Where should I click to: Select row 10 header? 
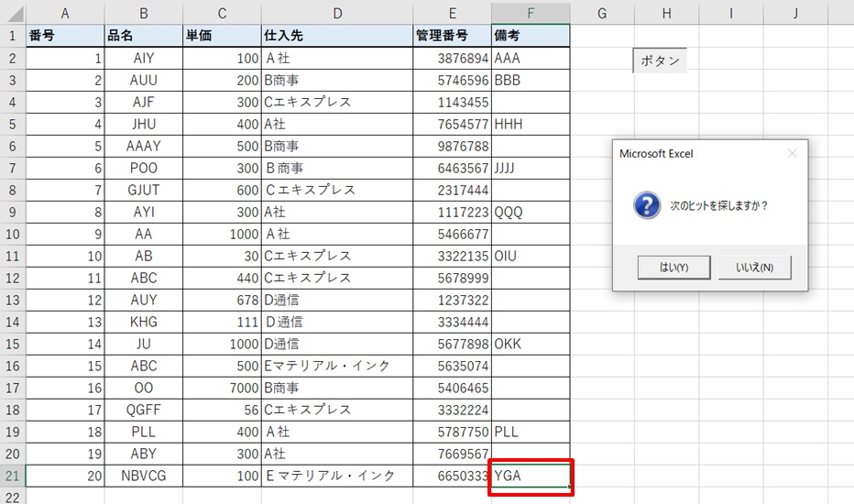[13, 235]
